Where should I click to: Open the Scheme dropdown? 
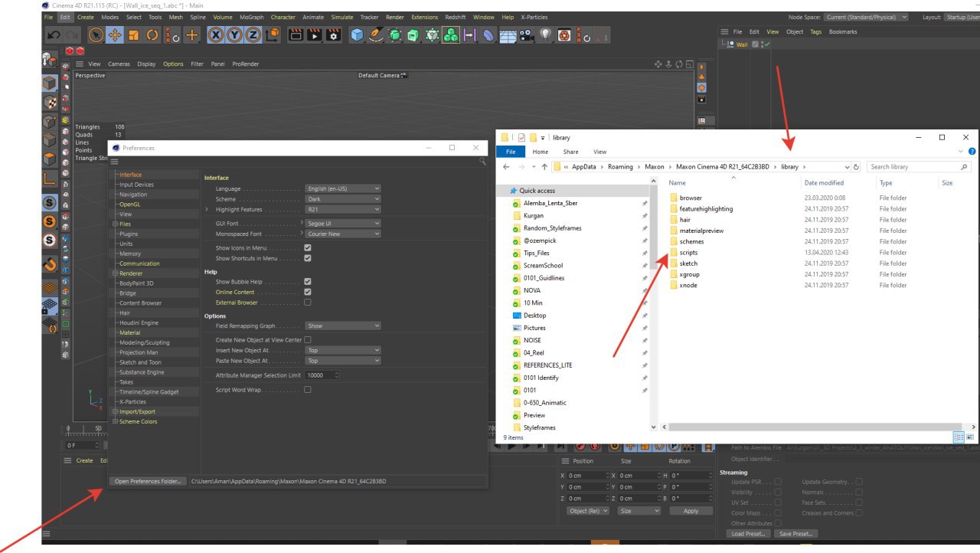point(342,199)
